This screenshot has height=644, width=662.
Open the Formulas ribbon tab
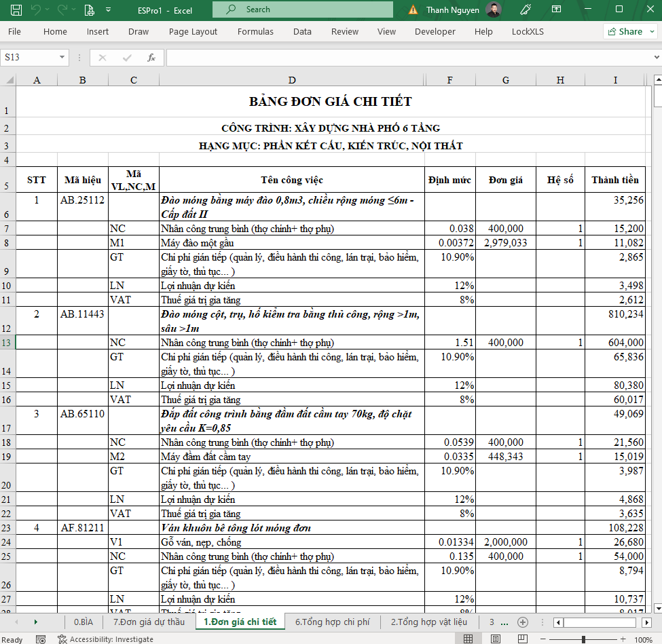pyautogui.click(x=255, y=31)
